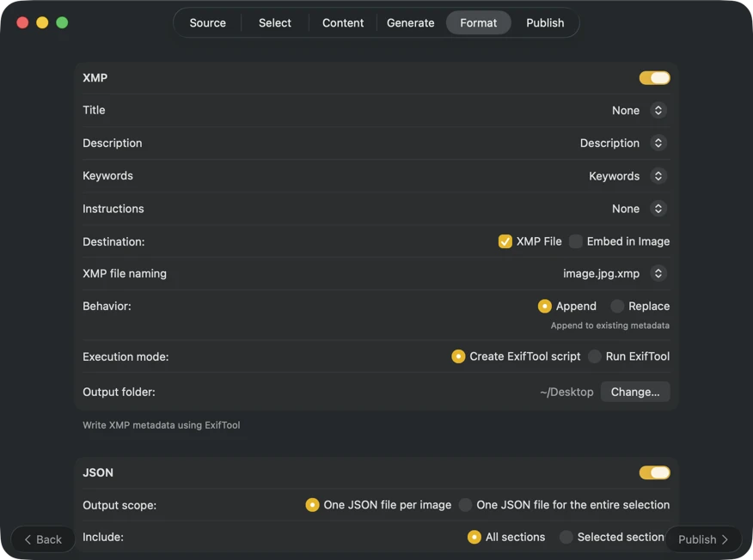
Task: Choose Create ExifTool script option
Action: coord(458,356)
